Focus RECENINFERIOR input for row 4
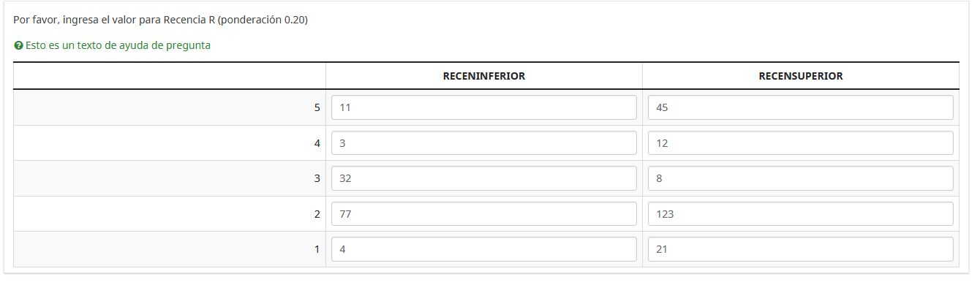Image resolution: width=980 pixels, height=282 pixels. [484, 143]
